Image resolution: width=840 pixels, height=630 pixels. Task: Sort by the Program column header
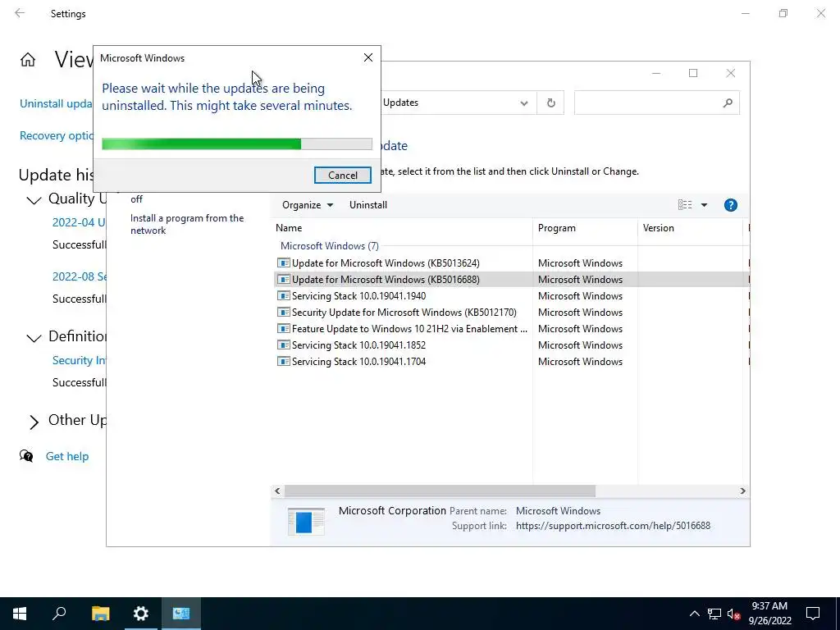[585, 228]
